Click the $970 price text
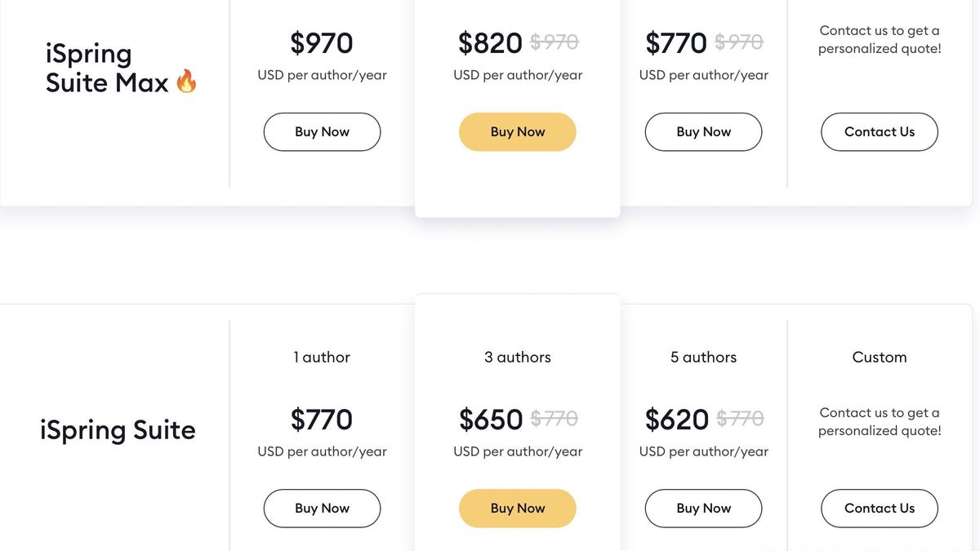980x551 pixels. [321, 42]
